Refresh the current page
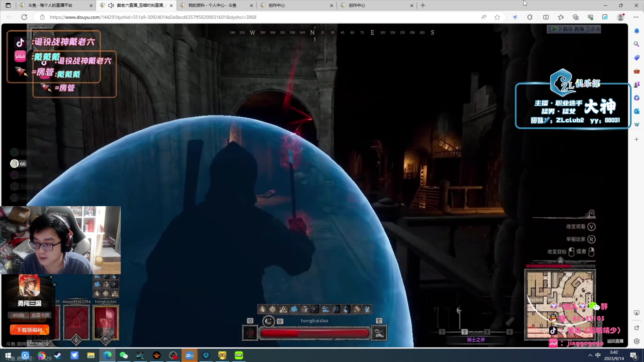This screenshot has width=644, height=362. tap(24, 17)
